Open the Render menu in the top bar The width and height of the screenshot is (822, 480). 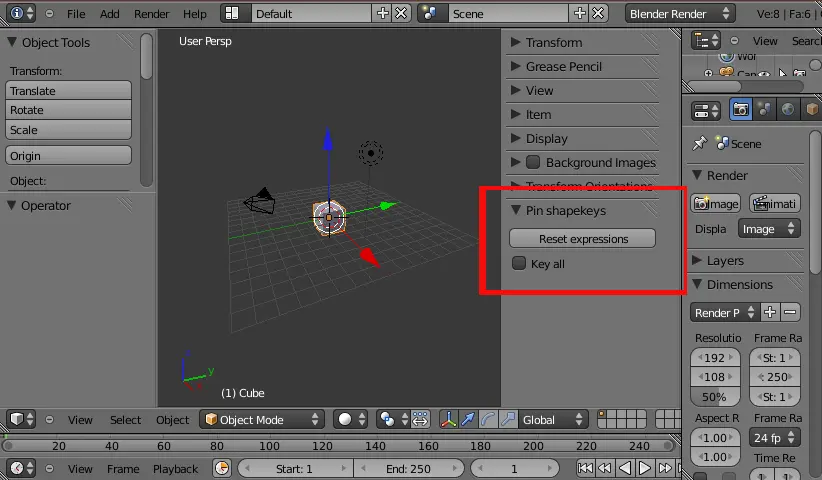tap(151, 14)
